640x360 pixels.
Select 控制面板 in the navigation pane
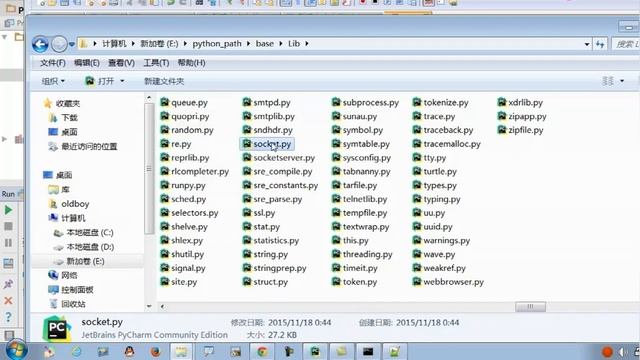tap(71, 290)
